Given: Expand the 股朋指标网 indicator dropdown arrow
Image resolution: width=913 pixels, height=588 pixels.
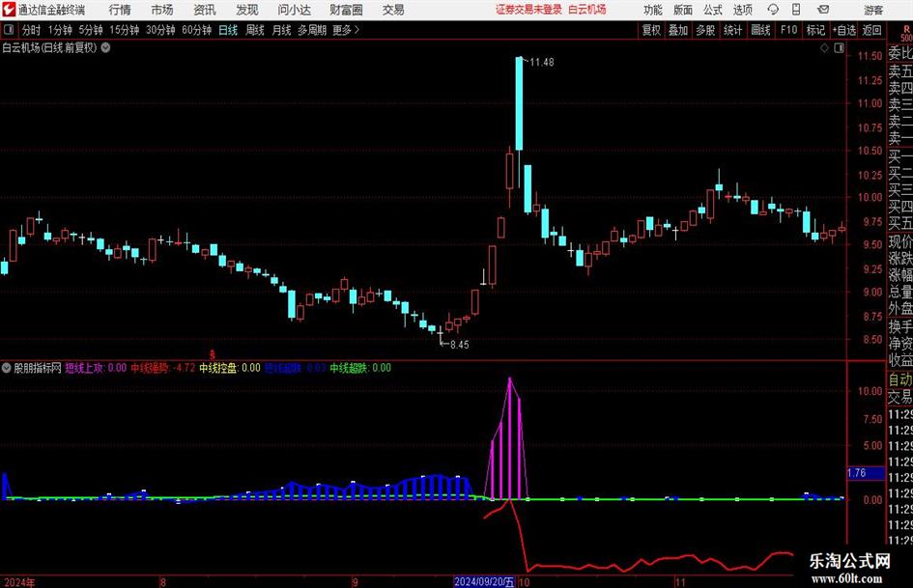Looking at the screenshot, I should click(7, 368).
